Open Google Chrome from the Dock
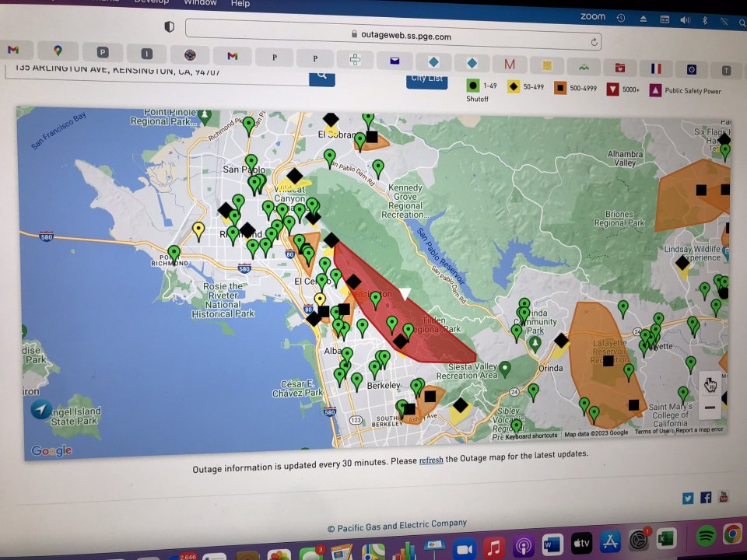747x560 pixels. 733,535
